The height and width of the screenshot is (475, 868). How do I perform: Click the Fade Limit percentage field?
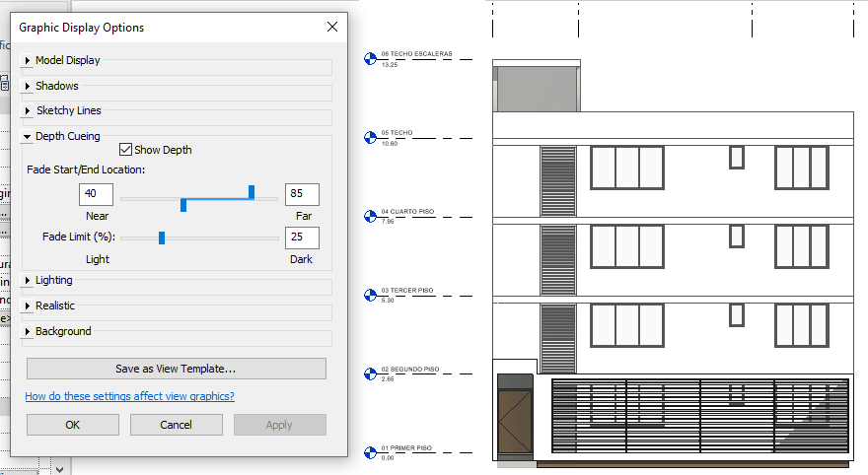pyautogui.click(x=302, y=237)
